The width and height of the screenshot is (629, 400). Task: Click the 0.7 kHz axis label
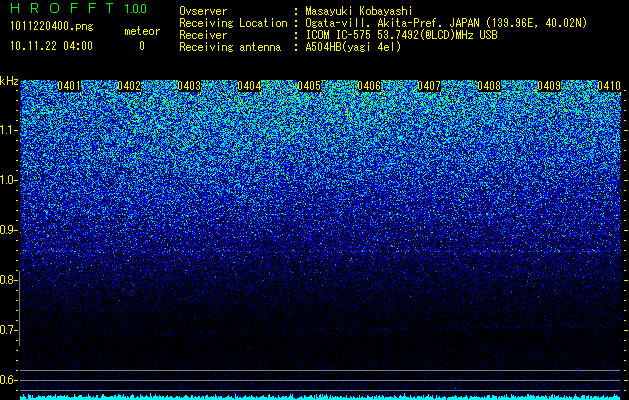pyautogui.click(x=9, y=330)
